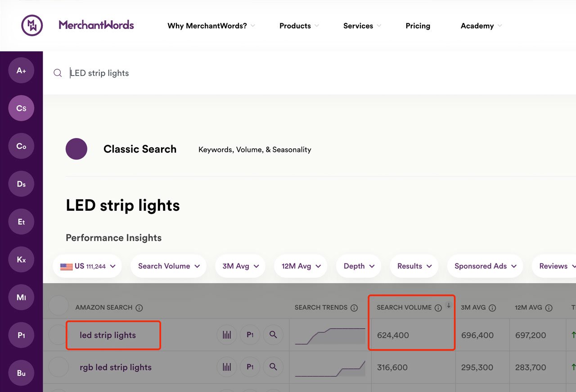Toggle the select-all circle in table header
This screenshot has height=392, width=576.
pos(58,306)
